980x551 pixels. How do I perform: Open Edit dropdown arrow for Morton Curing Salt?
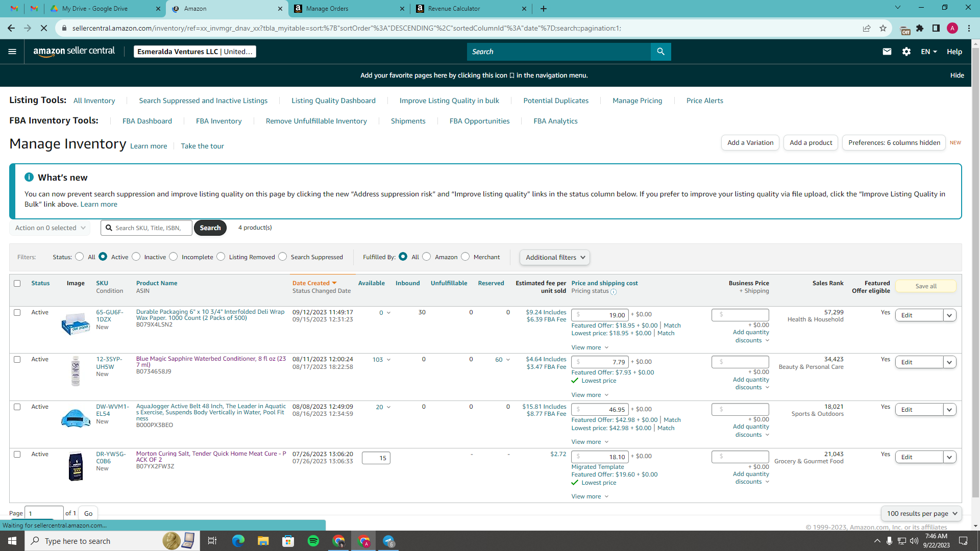[x=949, y=457]
